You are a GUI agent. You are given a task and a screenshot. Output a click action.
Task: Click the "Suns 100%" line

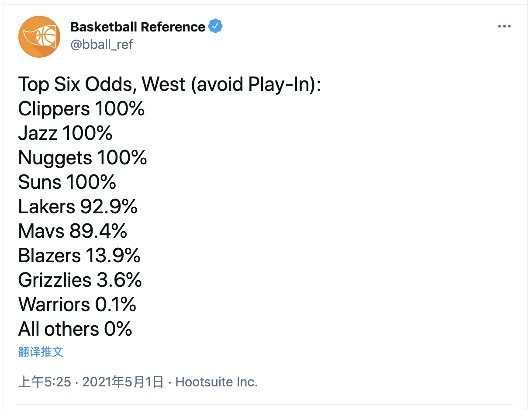[67, 182]
